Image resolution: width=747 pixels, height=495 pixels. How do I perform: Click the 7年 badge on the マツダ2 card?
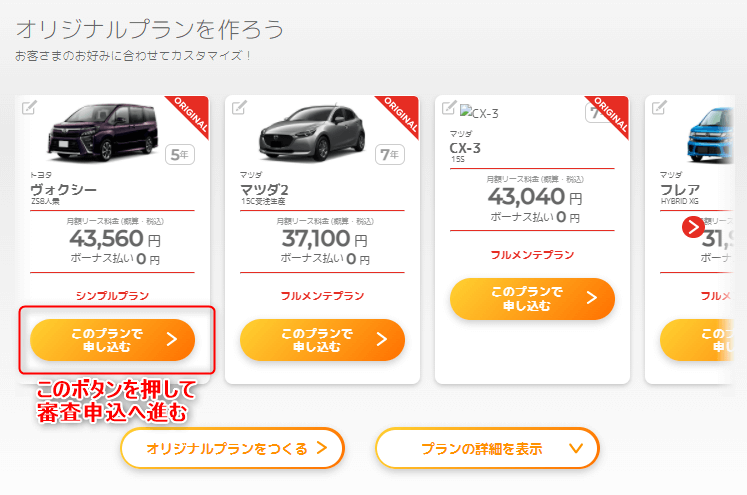pos(390,154)
